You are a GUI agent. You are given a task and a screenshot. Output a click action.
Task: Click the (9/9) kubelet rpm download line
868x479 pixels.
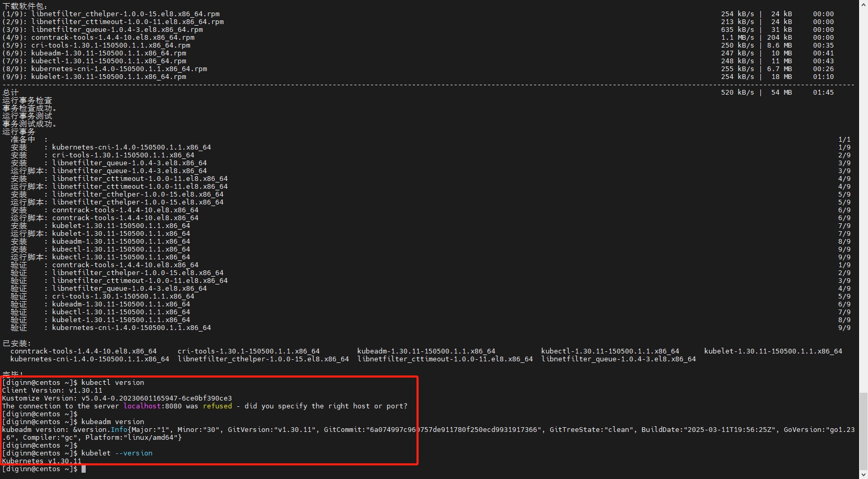point(94,77)
